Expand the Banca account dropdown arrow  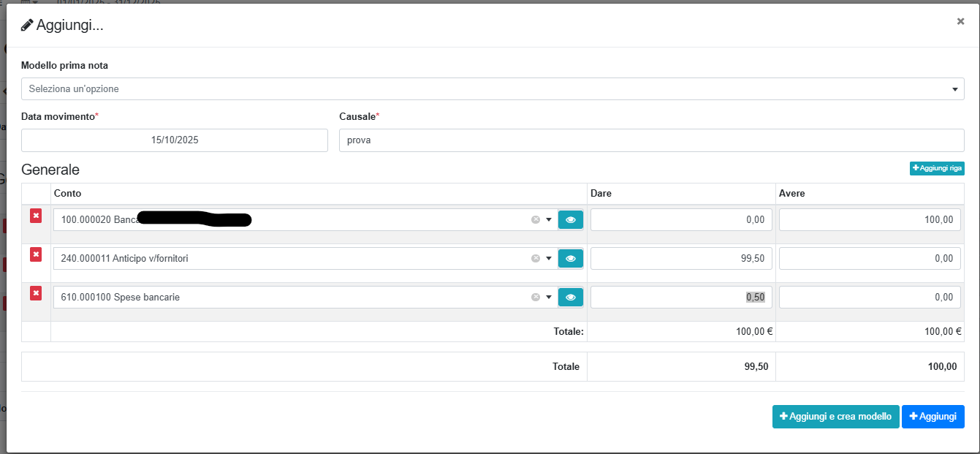[x=548, y=220]
